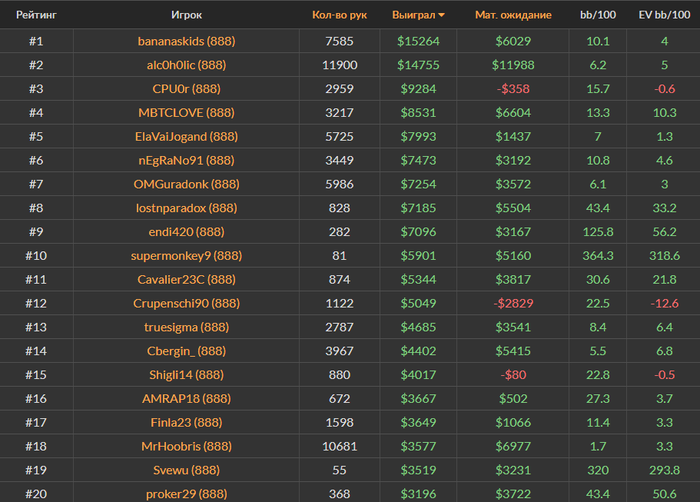Select the 10681 hands count cell
Image resolution: width=700 pixels, height=502 pixels.
coord(339,446)
